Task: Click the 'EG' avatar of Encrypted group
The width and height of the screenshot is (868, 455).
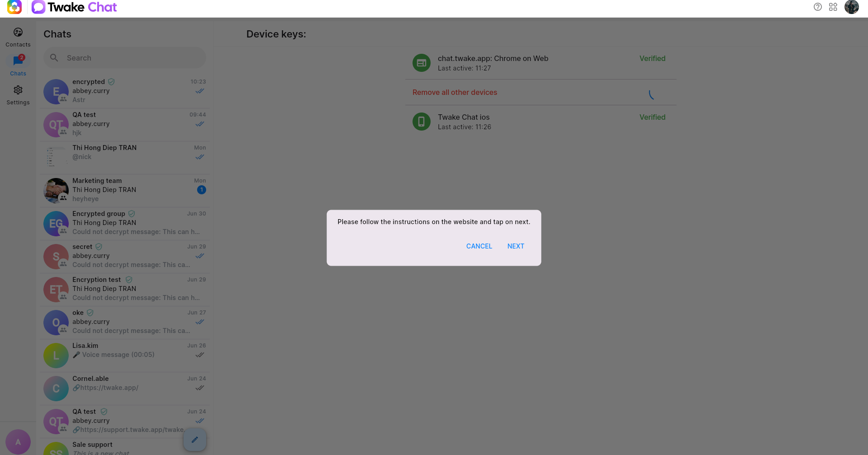Action: pyautogui.click(x=56, y=224)
